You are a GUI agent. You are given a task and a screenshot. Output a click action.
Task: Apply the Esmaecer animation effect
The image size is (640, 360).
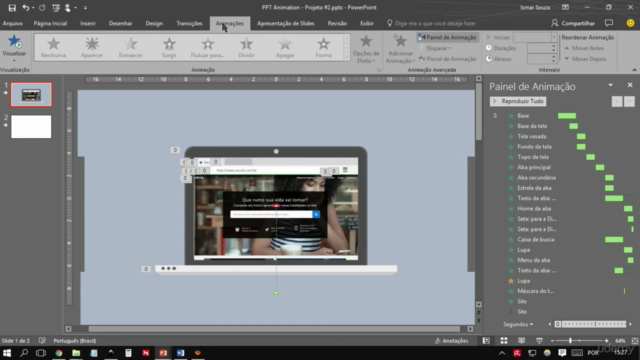pyautogui.click(x=131, y=48)
